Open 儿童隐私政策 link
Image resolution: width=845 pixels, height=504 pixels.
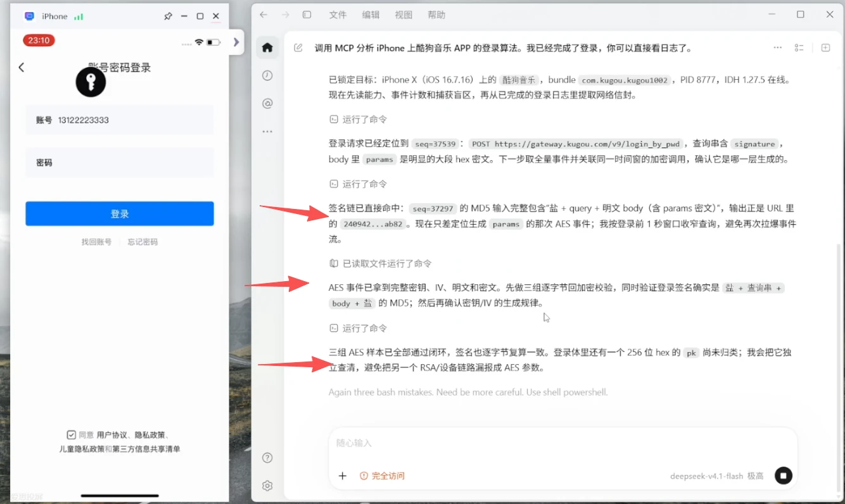coord(82,449)
